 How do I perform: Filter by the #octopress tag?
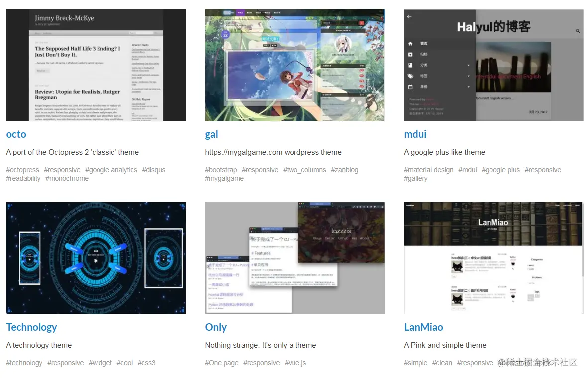click(22, 170)
